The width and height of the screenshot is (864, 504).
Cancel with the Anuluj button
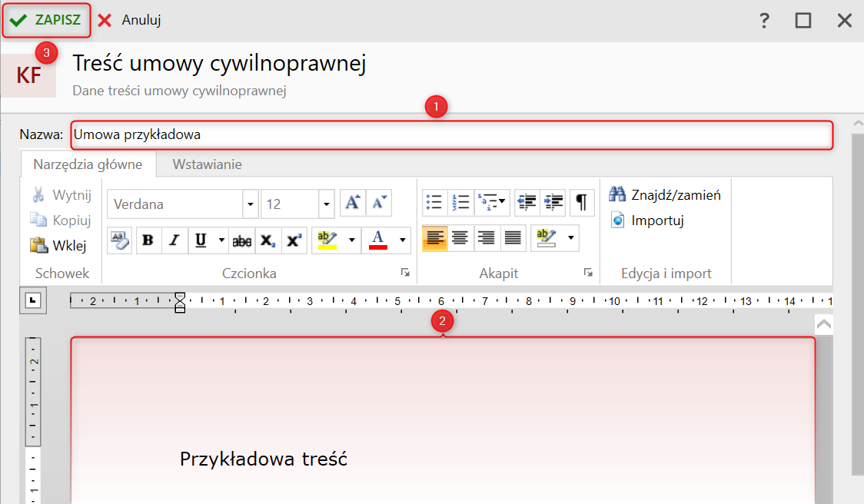click(x=129, y=21)
